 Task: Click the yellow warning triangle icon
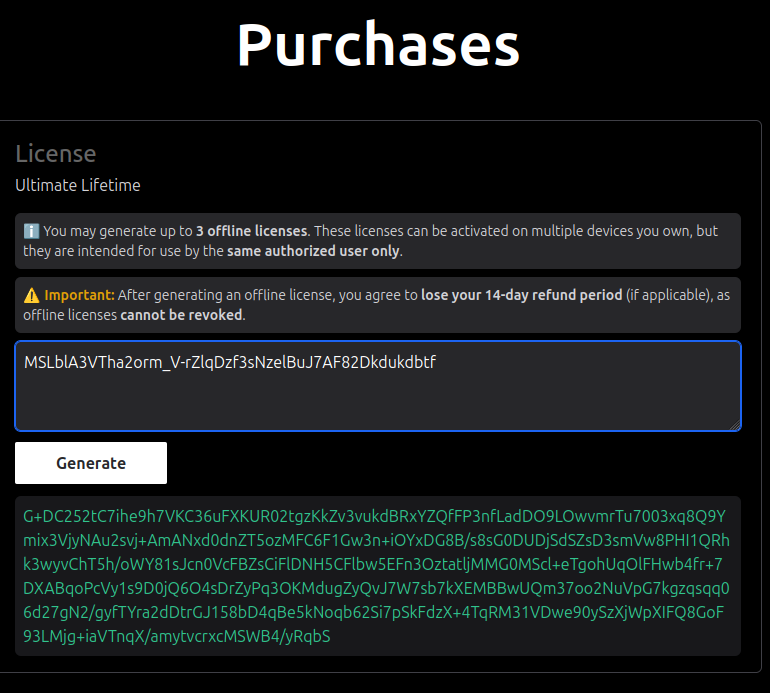32,295
